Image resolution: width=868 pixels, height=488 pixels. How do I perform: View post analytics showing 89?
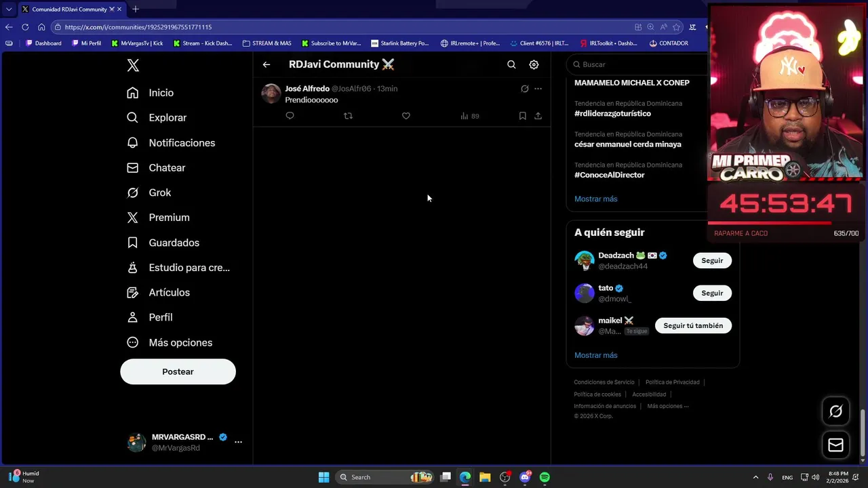[x=469, y=116]
